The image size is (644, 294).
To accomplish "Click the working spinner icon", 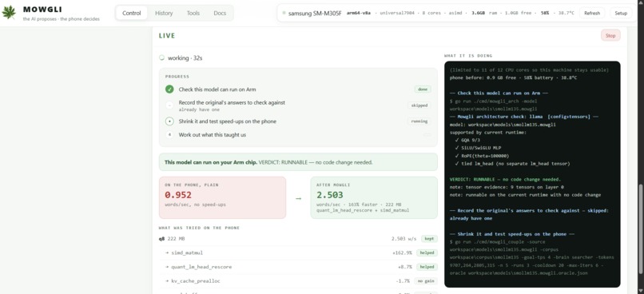I will (162, 58).
